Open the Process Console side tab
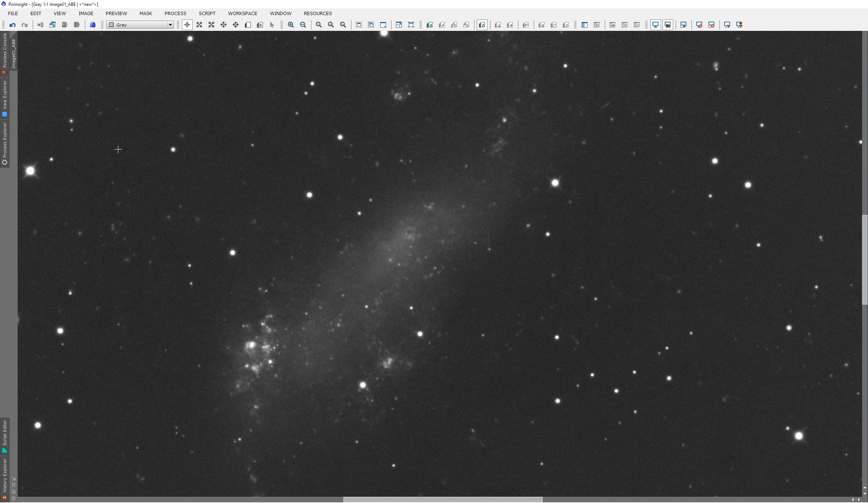Viewport: 868px width, 503px height. point(5,53)
